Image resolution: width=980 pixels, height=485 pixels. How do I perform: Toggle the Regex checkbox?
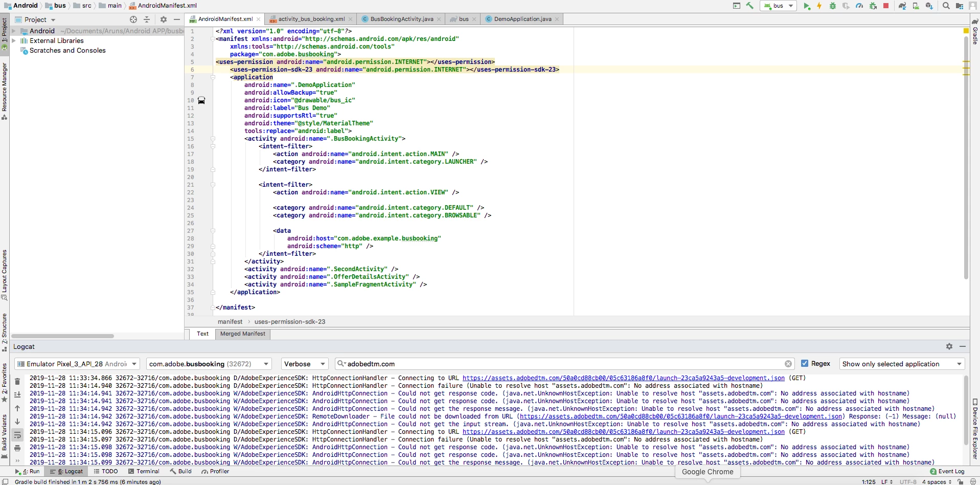[805, 363]
